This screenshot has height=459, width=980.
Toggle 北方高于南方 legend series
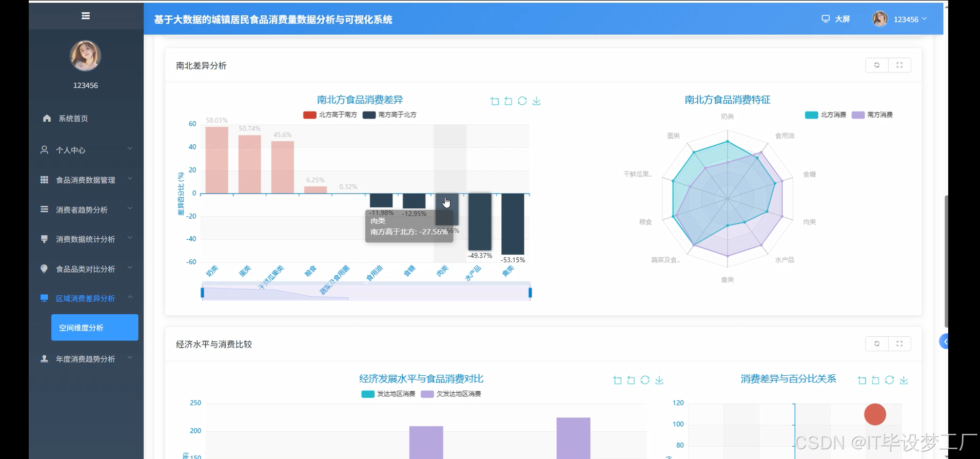point(330,115)
